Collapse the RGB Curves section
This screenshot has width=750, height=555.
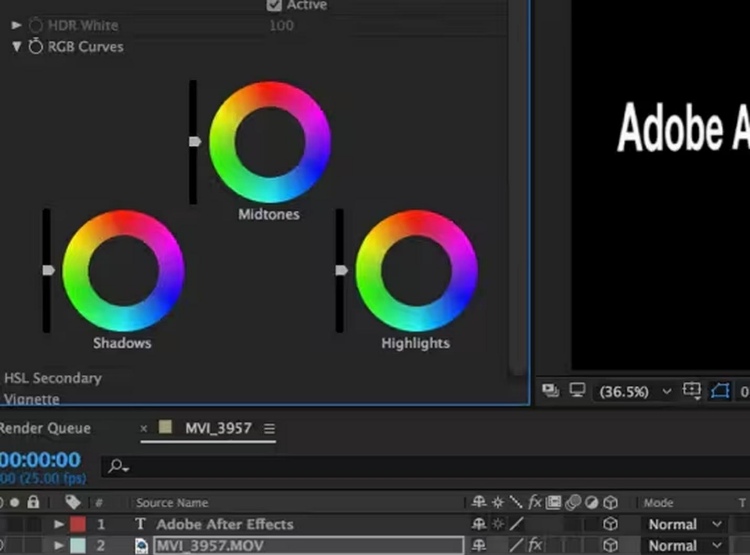click(17, 47)
